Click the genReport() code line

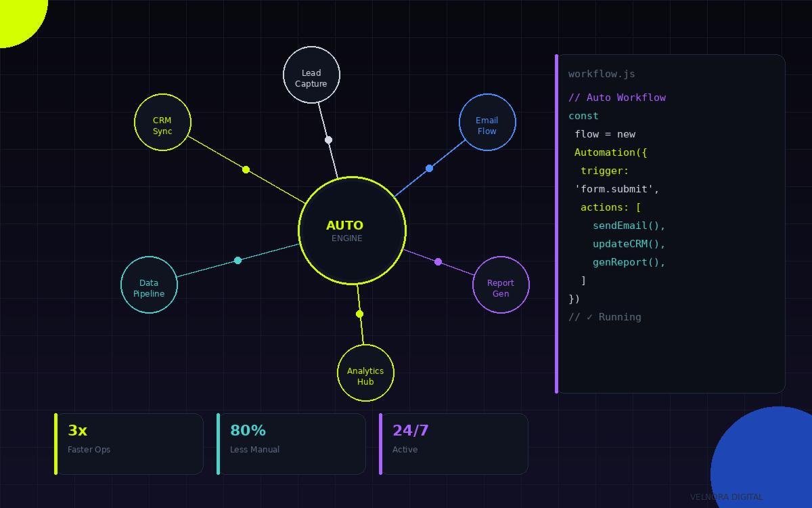629,262
